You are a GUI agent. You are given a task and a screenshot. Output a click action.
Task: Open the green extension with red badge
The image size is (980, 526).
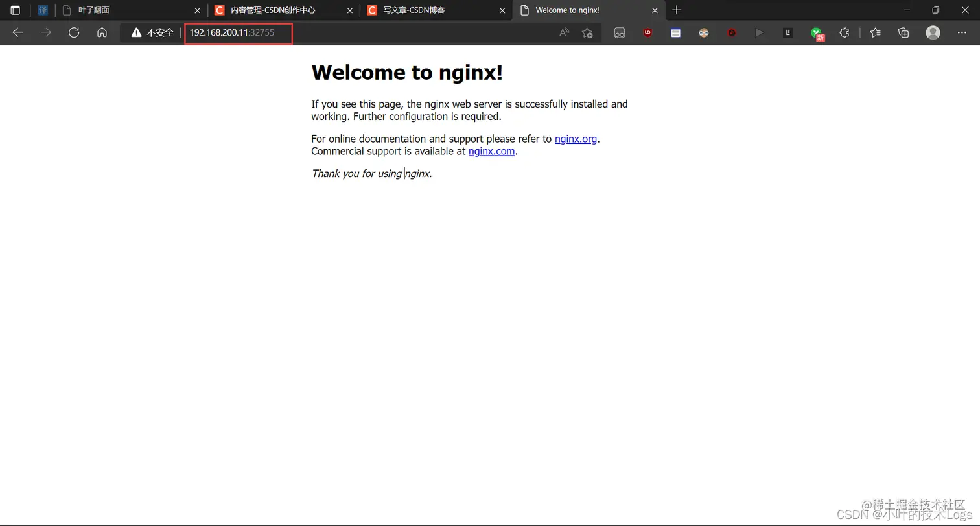817,33
